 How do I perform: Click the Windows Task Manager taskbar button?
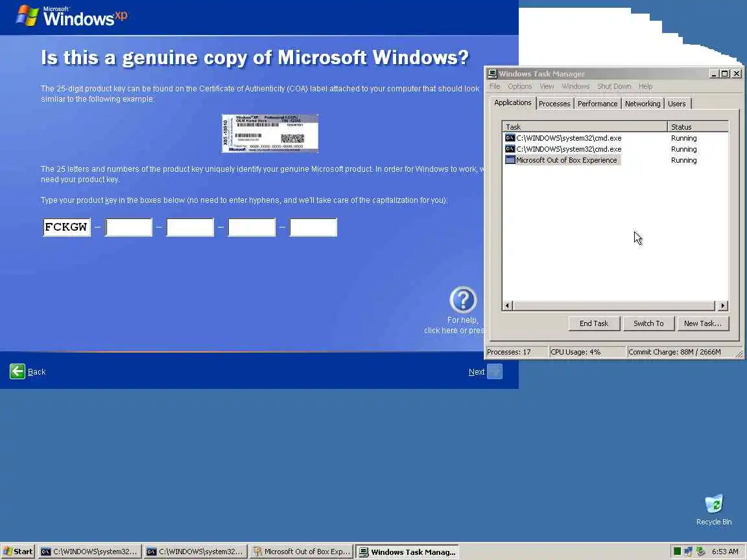[407, 552]
